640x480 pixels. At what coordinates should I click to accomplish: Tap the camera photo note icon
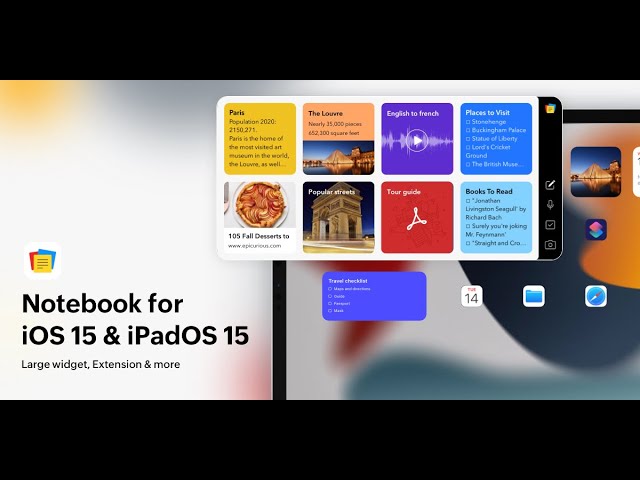tap(550, 245)
